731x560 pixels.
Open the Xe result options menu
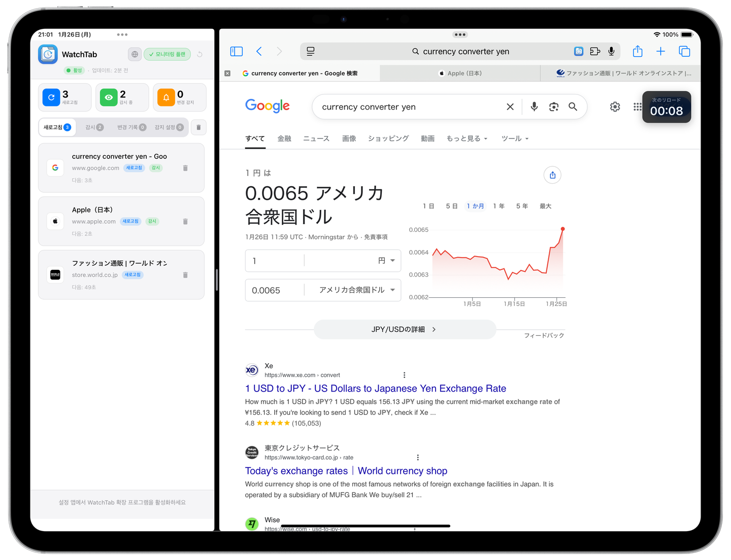[x=404, y=375]
